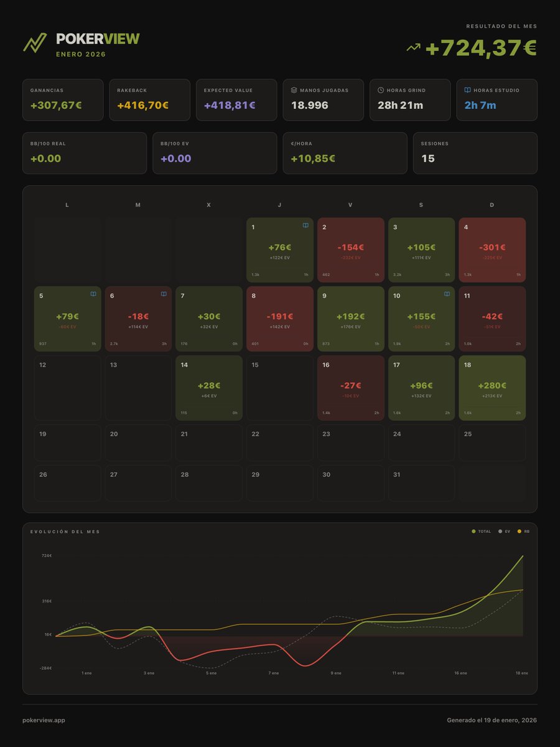Click the 'RESULTADO DEL MES' heading
Viewport: 560px width, 747px height.
[502, 26]
